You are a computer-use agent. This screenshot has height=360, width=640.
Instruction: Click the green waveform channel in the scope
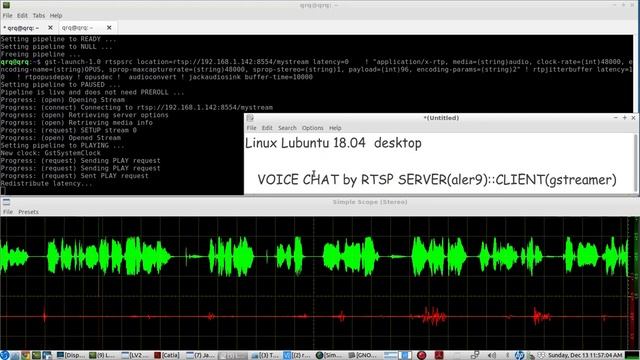tap(314, 256)
